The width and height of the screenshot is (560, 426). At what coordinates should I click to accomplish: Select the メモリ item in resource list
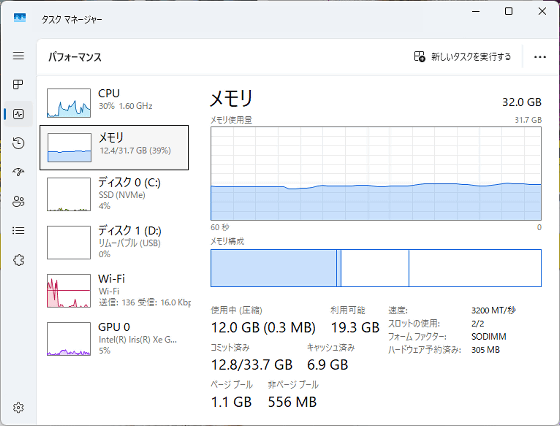(x=114, y=147)
